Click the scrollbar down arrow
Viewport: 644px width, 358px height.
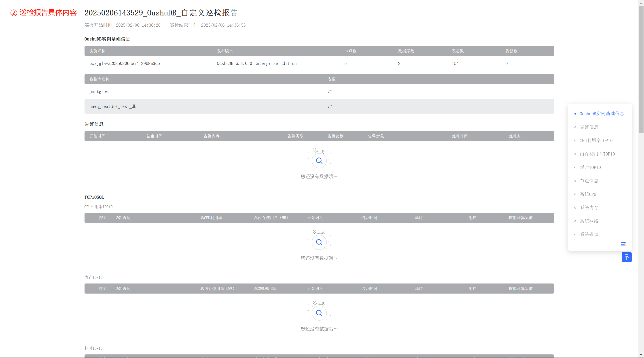[641, 355]
